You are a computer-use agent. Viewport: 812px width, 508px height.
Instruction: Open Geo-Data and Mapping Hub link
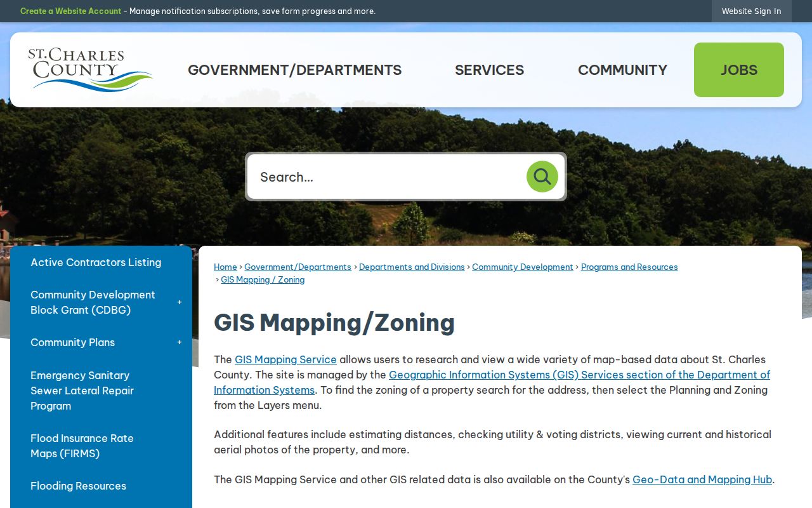[x=702, y=479]
